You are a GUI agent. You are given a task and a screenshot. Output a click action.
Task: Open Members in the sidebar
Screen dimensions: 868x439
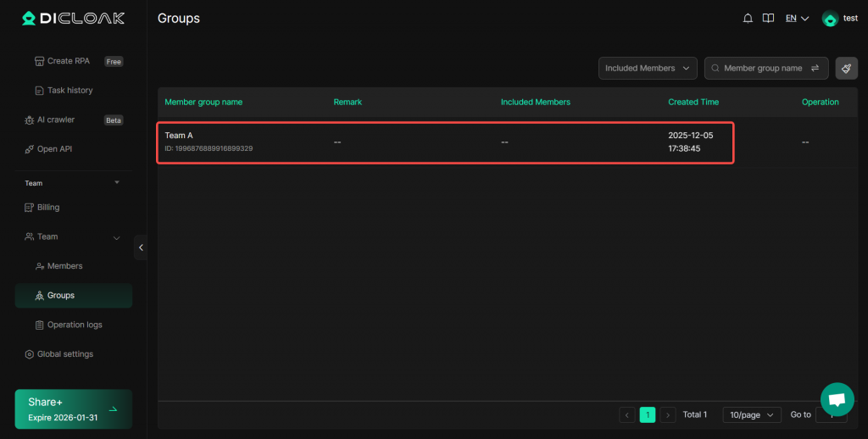(x=64, y=266)
